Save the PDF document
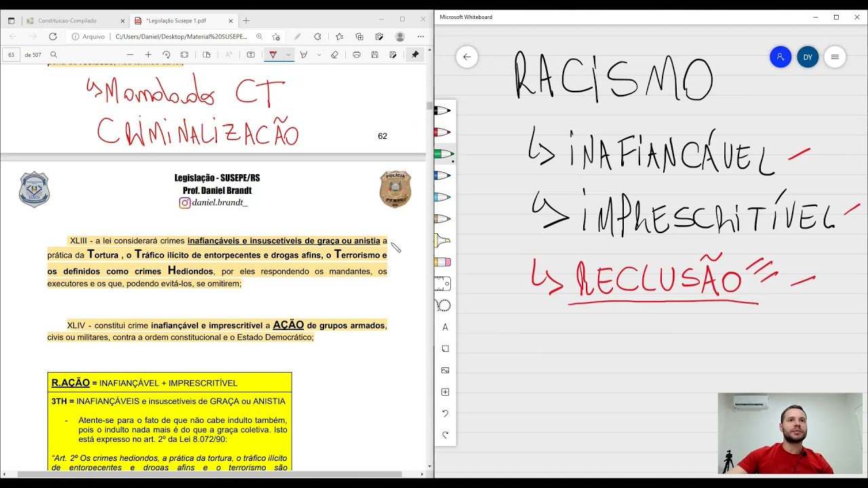868x488 pixels. pos(374,55)
